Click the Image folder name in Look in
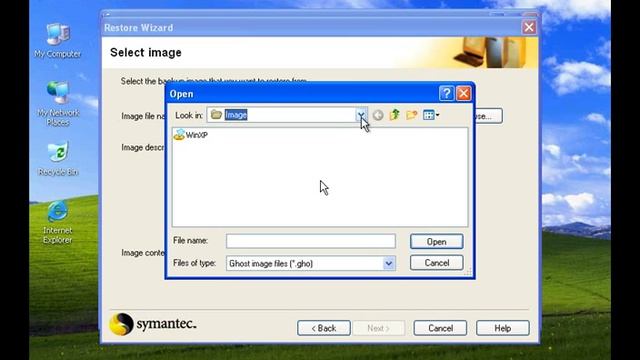 [x=236, y=115]
